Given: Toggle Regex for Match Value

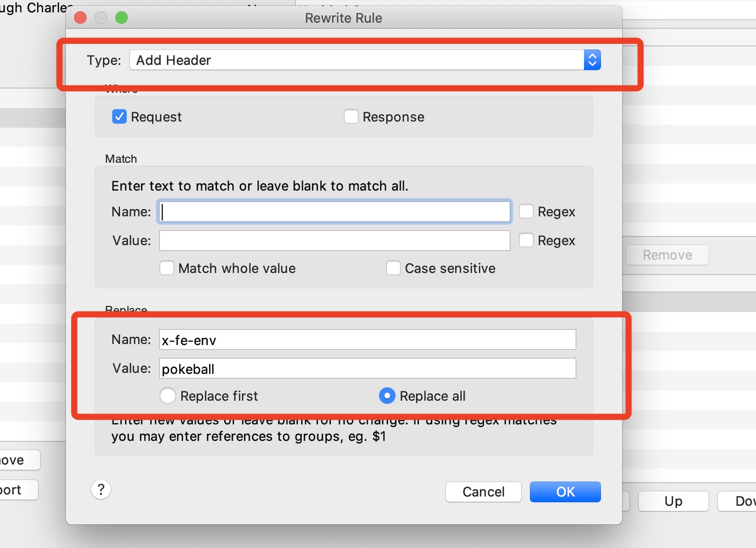Looking at the screenshot, I should 526,241.
